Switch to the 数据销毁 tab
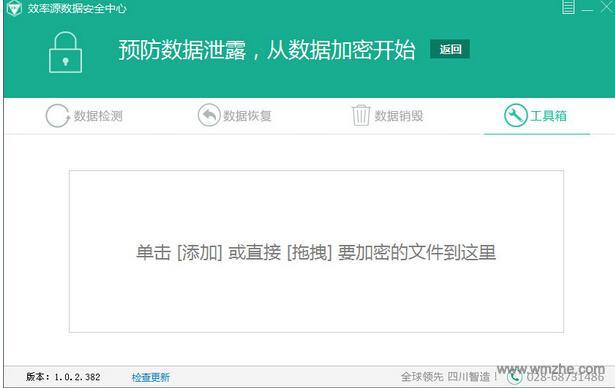This screenshot has height=388, width=615. (x=399, y=116)
